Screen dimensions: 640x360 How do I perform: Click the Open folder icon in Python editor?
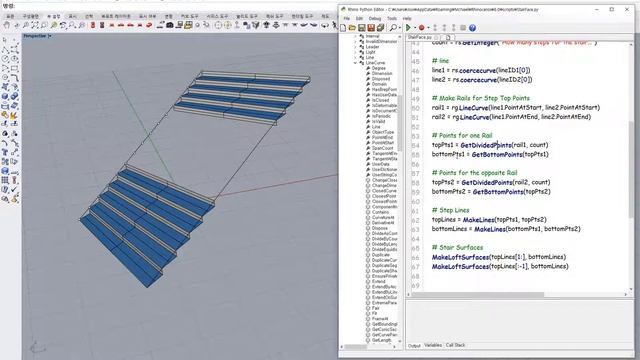(352, 28)
